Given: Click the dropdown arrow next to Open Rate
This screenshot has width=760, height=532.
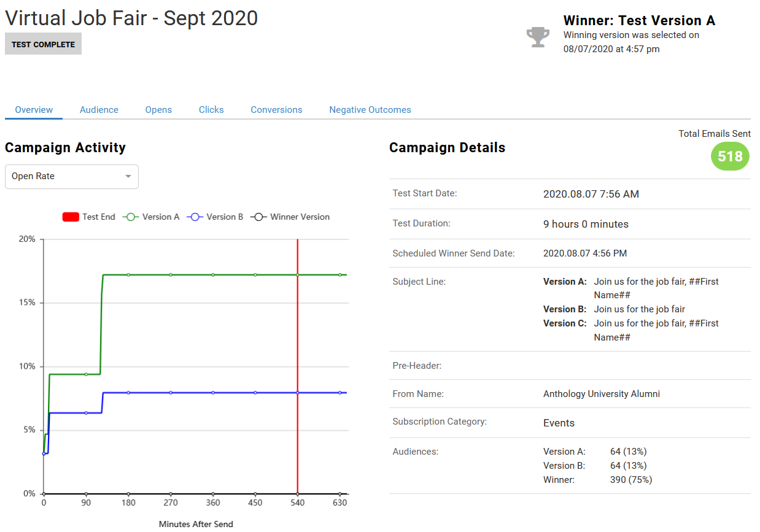Looking at the screenshot, I should click(x=128, y=176).
